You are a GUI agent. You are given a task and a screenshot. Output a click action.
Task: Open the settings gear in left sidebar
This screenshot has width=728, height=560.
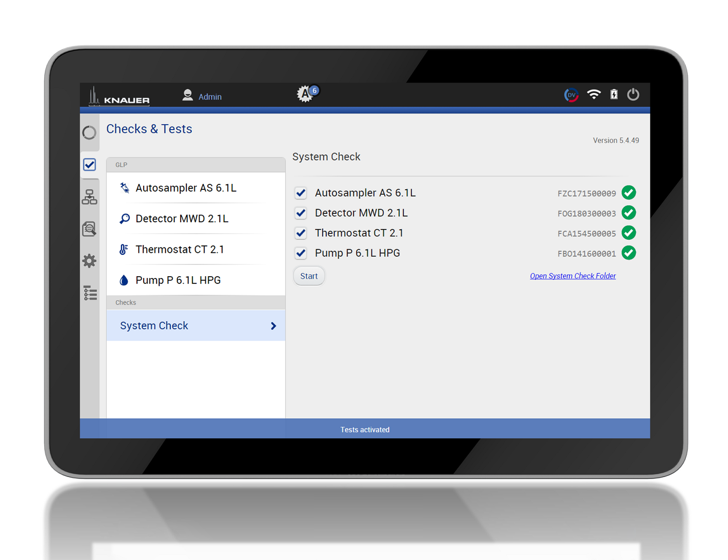point(89,261)
